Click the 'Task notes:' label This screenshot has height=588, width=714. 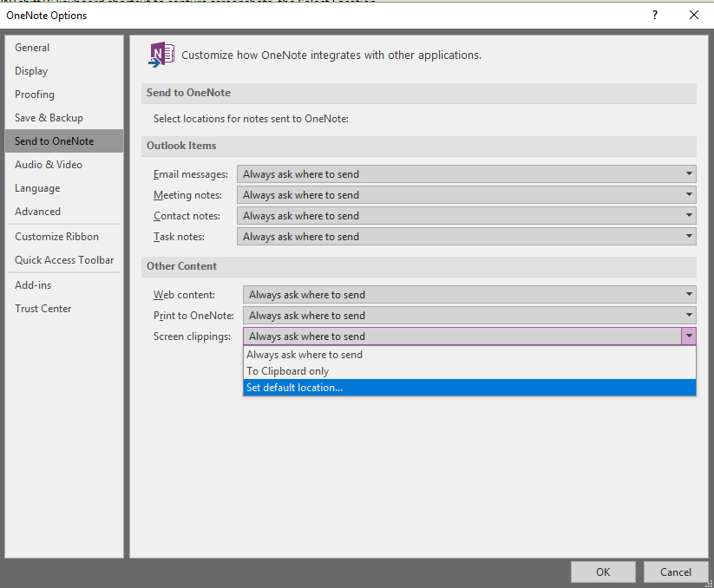click(x=179, y=237)
